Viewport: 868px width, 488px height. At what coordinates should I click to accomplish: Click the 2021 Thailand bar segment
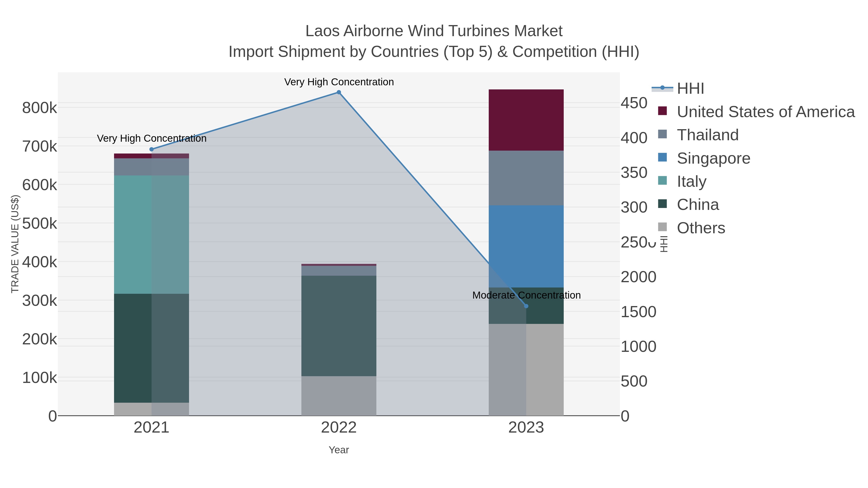(151, 167)
